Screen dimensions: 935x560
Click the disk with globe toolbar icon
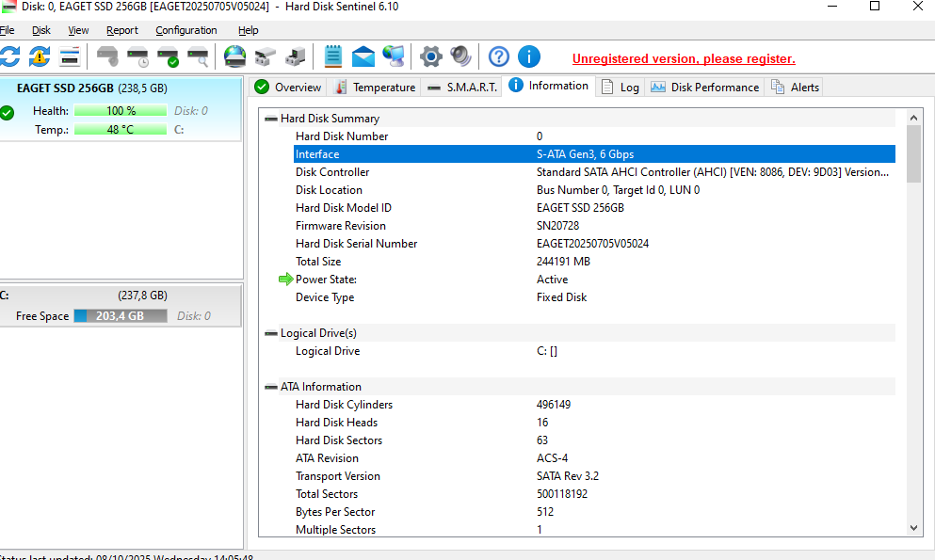coord(234,56)
